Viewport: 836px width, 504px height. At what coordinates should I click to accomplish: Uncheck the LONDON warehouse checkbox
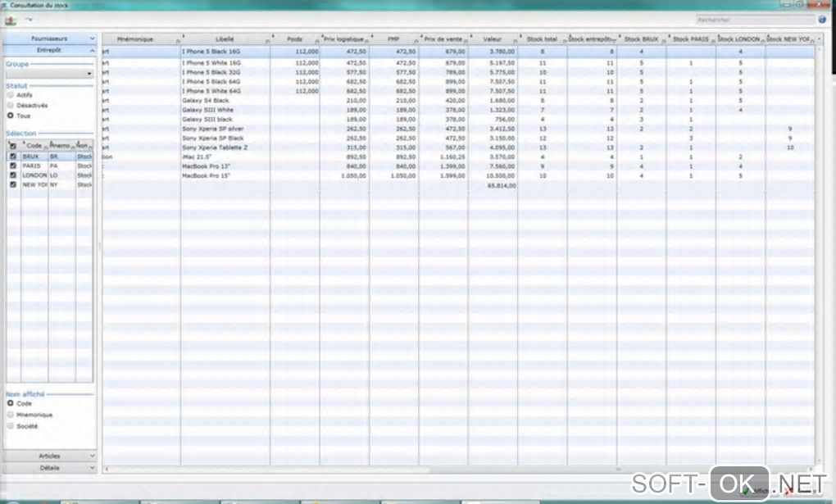point(13,175)
